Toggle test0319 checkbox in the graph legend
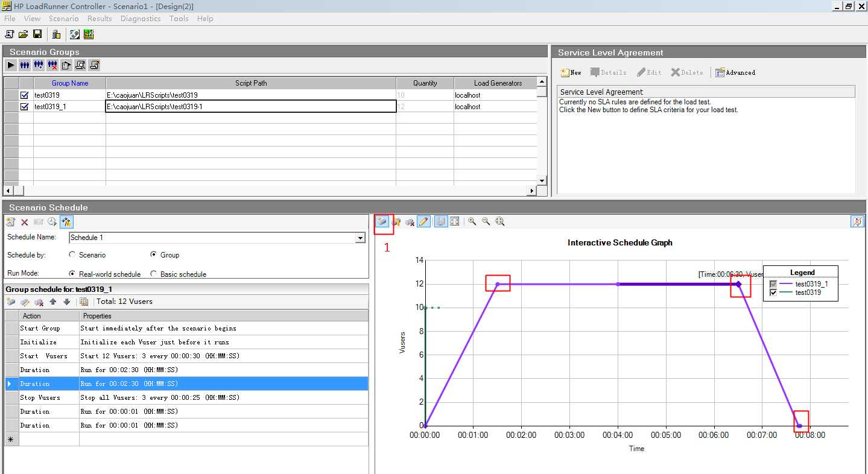Screen dimensions: 868x474 click(x=773, y=292)
